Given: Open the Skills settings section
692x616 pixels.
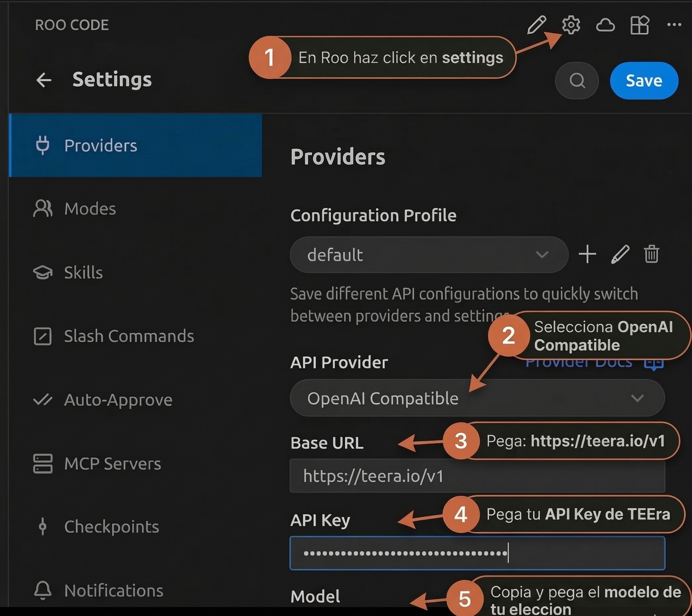Looking at the screenshot, I should tap(83, 272).
